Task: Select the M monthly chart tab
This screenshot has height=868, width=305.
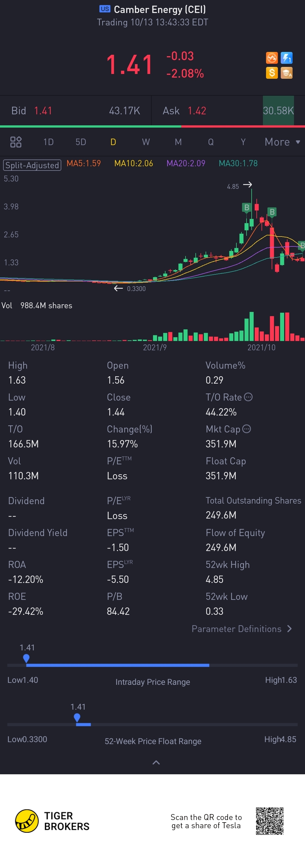Action: (178, 142)
